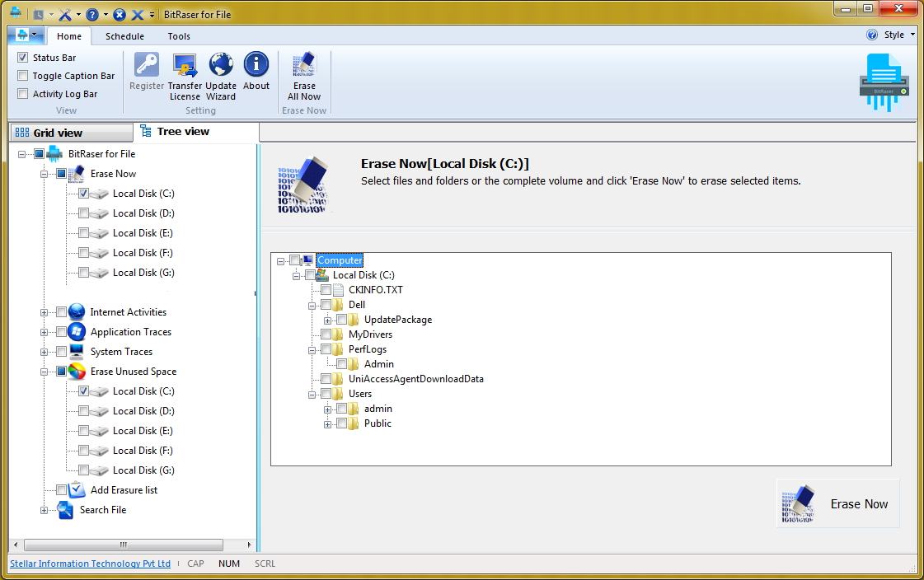Click quick access X tools icon in title bar
This screenshot has width=924, height=580.
coord(65,15)
